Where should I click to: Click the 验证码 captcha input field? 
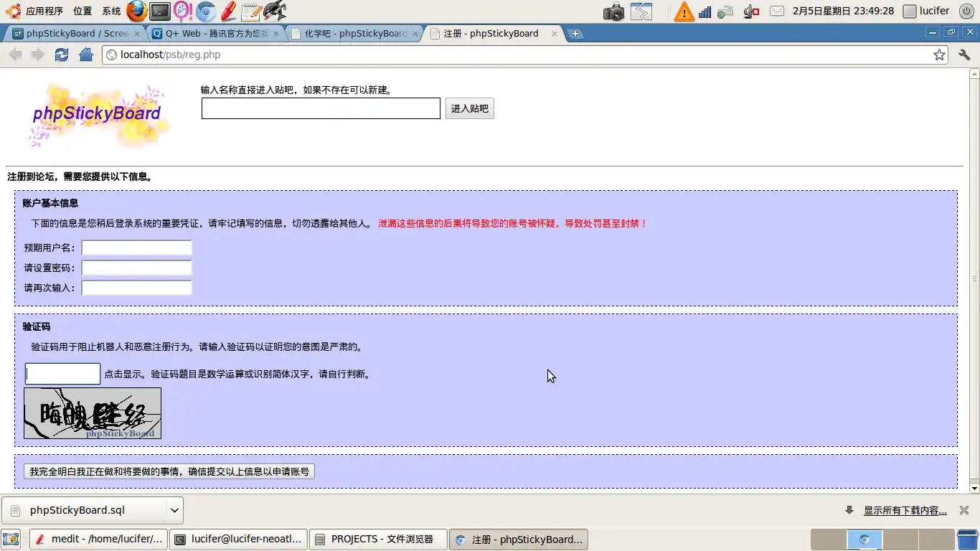[62, 374]
